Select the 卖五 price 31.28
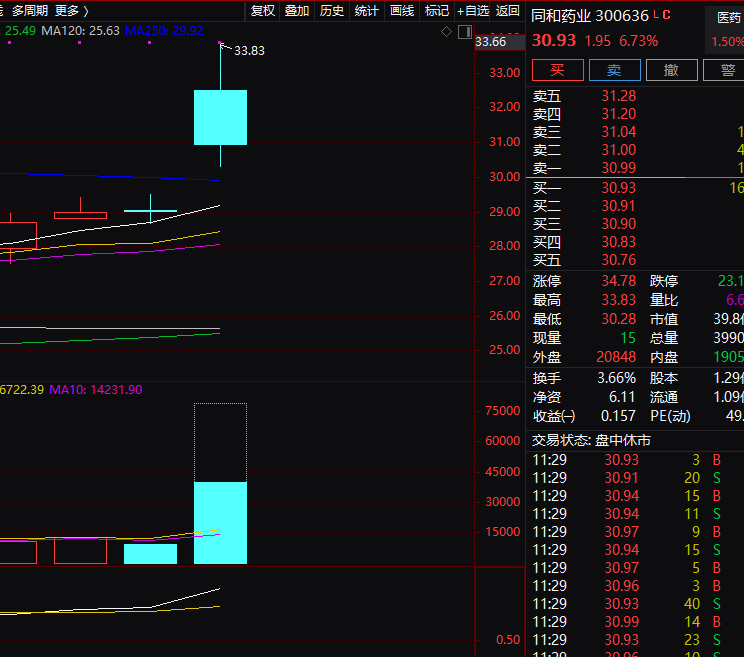Image resolution: width=744 pixels, height=657 pixels. 619,96
